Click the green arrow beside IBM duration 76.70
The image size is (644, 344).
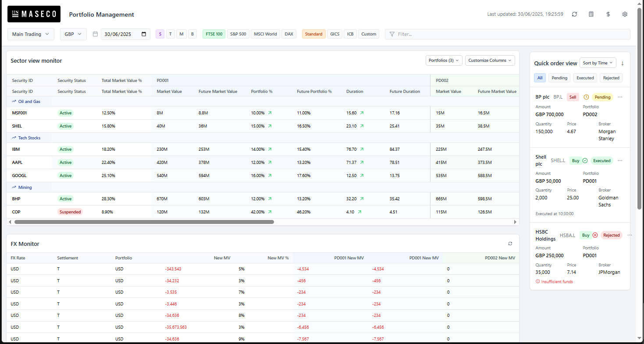(362, 149)
